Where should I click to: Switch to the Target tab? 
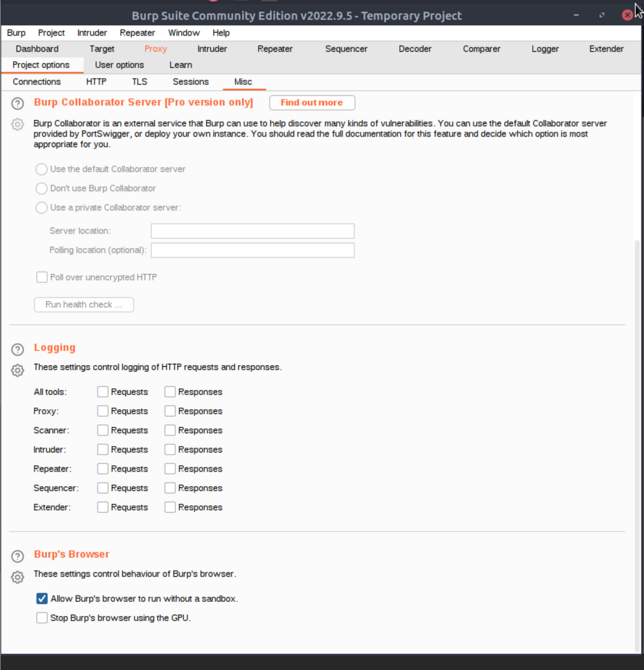[x=102, y=49]
